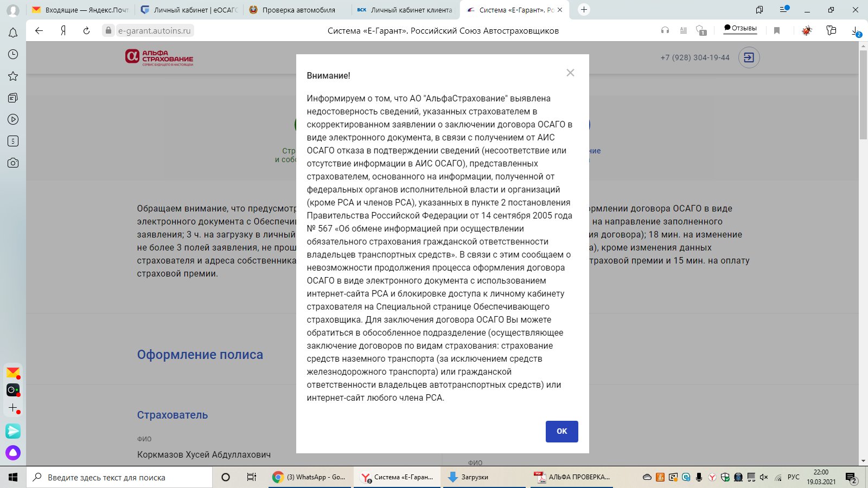
Task: Click Коркмазов Хусей Абдуллахович name text
Action: pyautogui.click(x=204, y=454)
